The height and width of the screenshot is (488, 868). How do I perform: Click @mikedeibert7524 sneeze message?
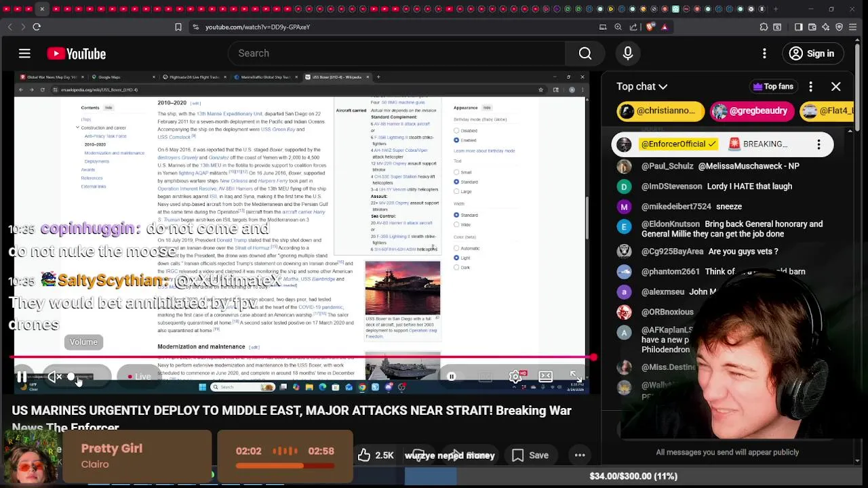tap(692, 207)
